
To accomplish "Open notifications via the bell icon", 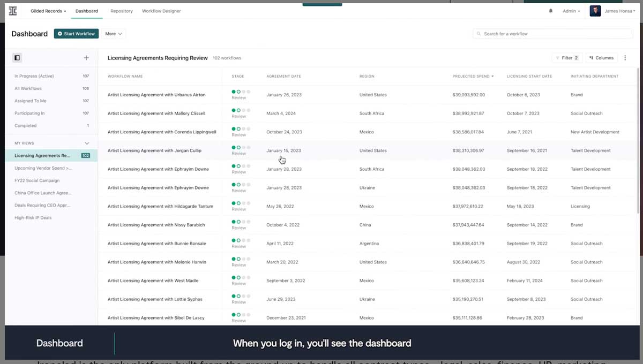I will click(x=551, y=10).
